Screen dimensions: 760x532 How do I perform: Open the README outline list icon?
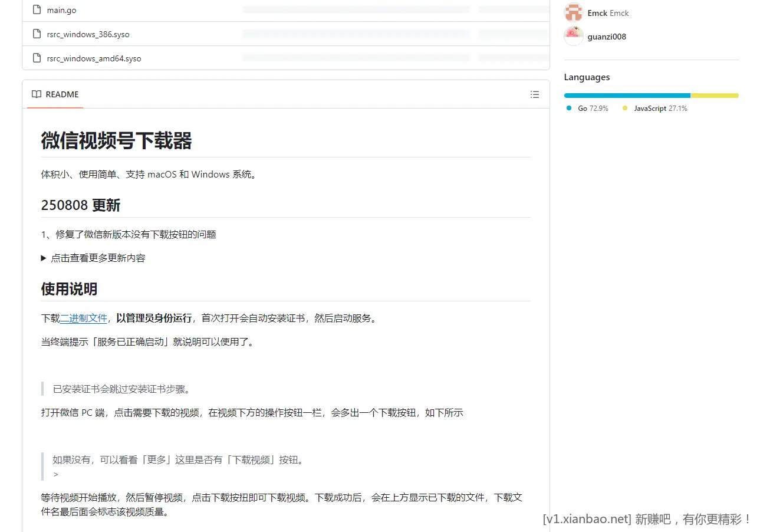point(535,94)
